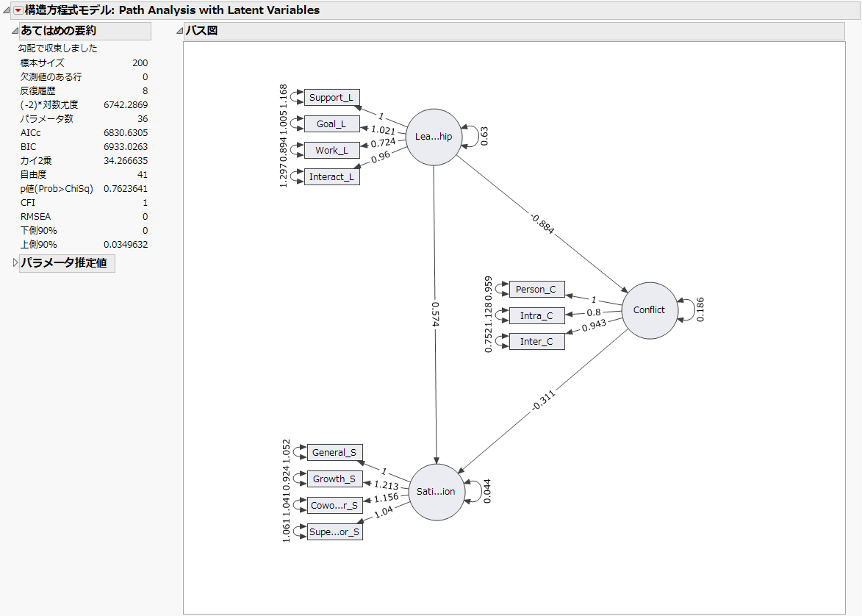The image size is (862, 616).
Task: Click the CFI row label
Action: pos(28,203)
